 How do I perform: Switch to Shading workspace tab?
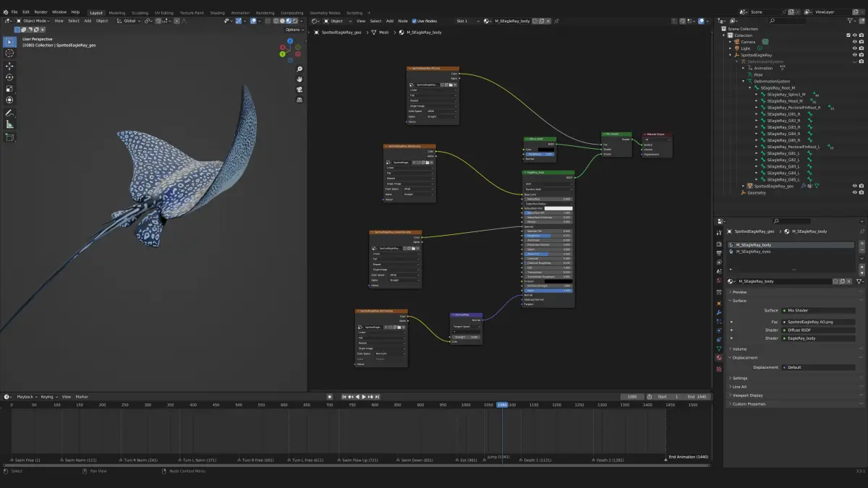(217, 13)
